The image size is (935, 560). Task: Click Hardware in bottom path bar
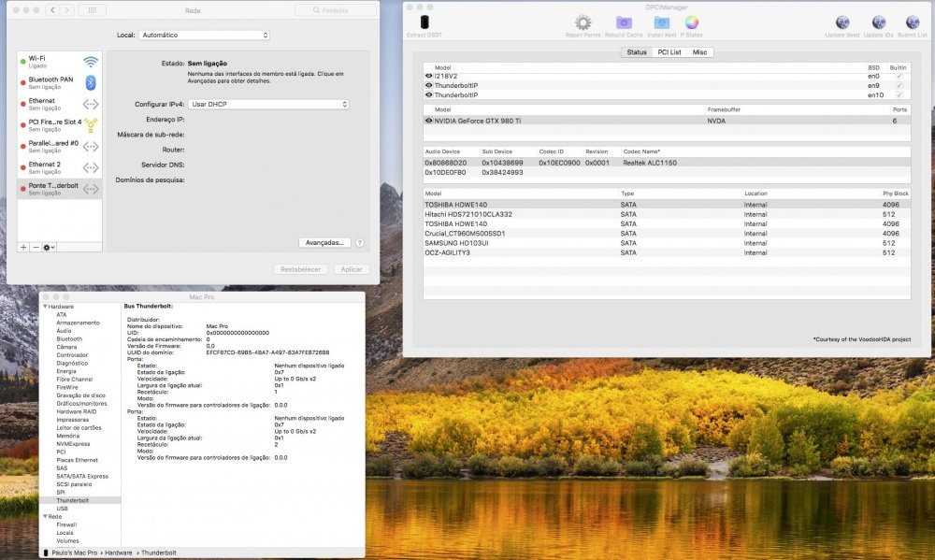(x=119, y=553)
